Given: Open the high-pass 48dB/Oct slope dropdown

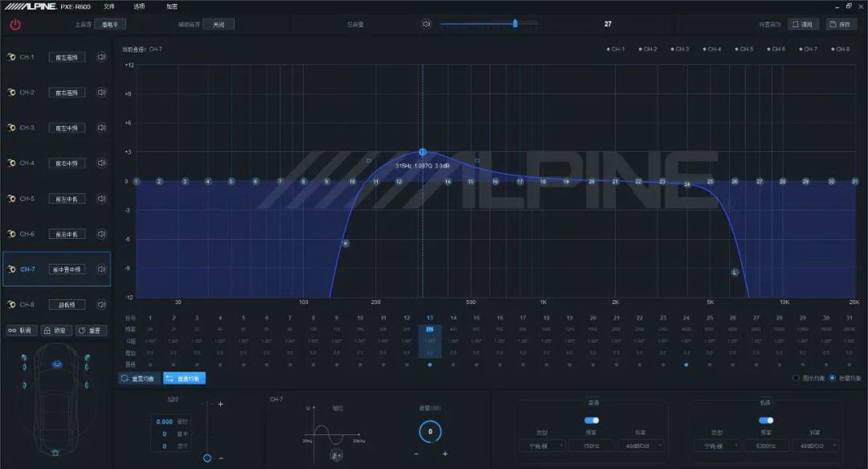Looking at the screenshot, I should click(641, 446).
